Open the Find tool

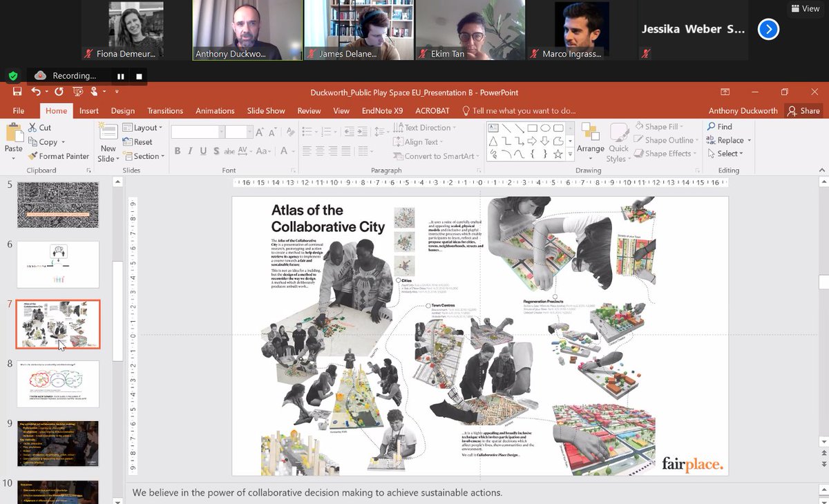click(x=719, y=126)
